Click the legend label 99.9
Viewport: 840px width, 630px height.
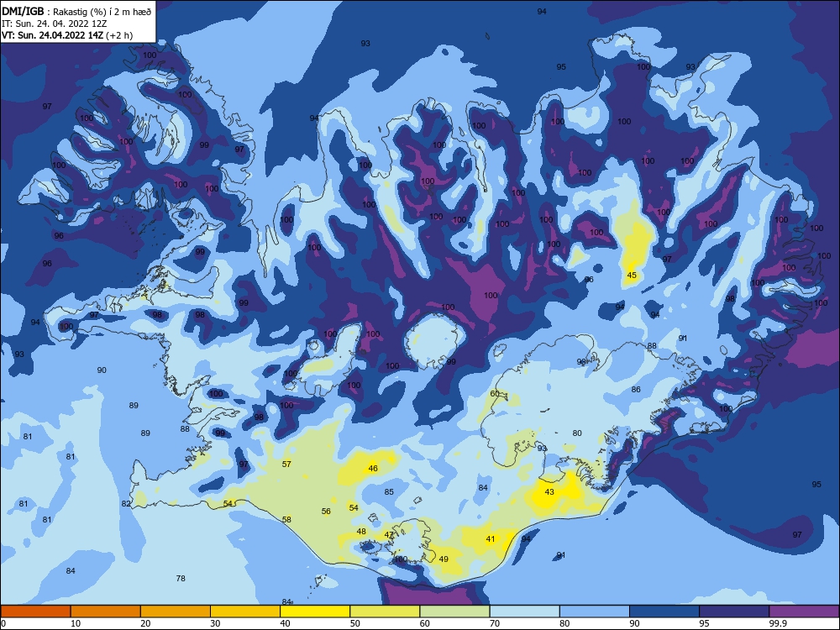pyautogui.click(x=778, y=623)
